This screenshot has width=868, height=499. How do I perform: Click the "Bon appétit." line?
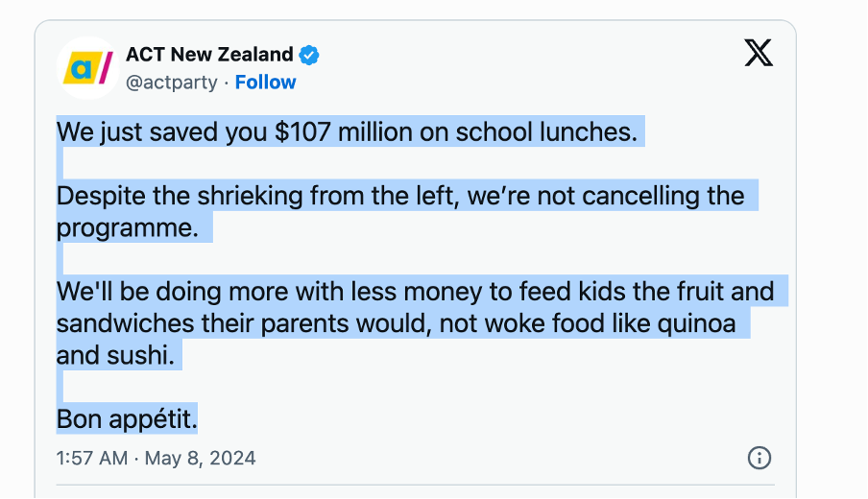127,418
